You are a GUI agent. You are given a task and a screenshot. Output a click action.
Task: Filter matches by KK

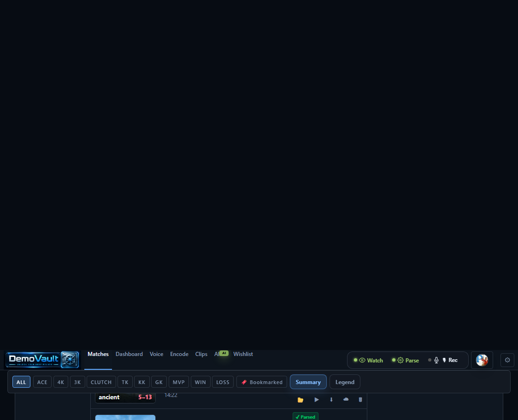tap(142, 382)
